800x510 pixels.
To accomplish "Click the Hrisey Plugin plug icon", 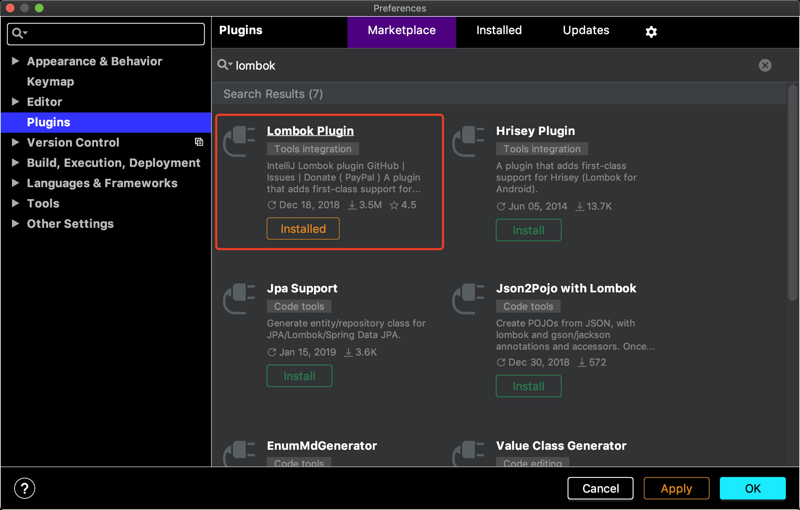I will [x=469, y=141].
